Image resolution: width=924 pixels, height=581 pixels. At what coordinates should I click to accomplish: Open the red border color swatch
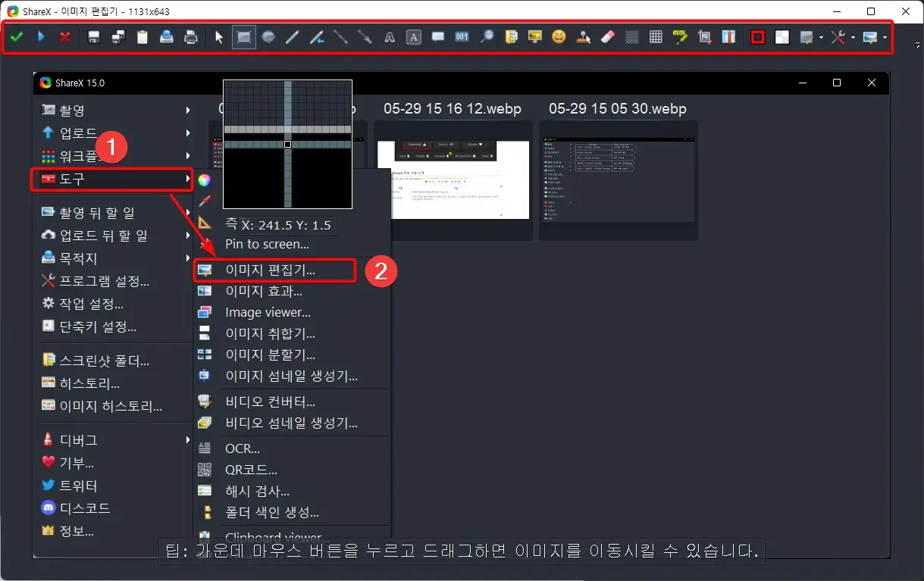(758, 37)
